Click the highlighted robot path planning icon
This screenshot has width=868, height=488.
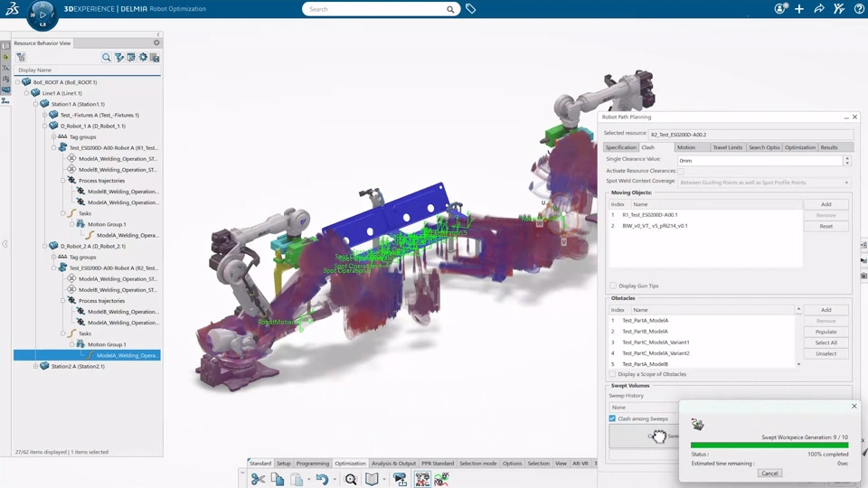tap(422, 479)
